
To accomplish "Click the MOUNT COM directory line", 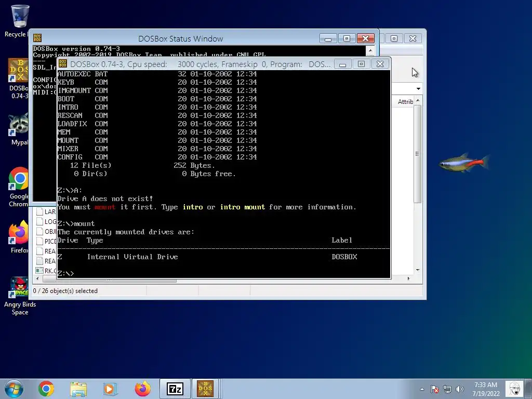I will click(x=157, y=140).
